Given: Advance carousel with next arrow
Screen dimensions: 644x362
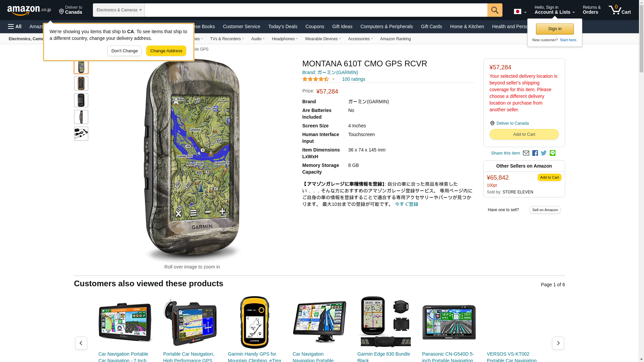Looking at the screenshot, I should click(x=558, y=343).
